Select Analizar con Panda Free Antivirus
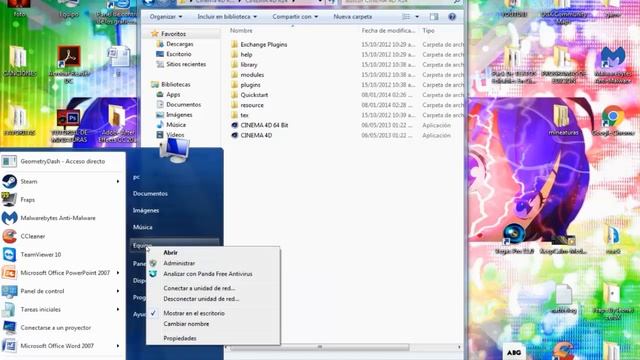The height and width of the screenshot is (360, 640). [213, 274]
